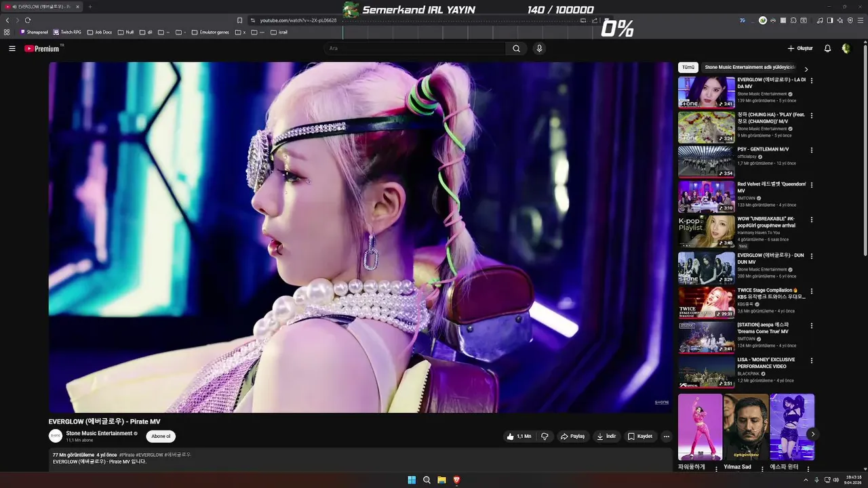
Task: Start voice search with the microphone icon
Action: (539, 48)
